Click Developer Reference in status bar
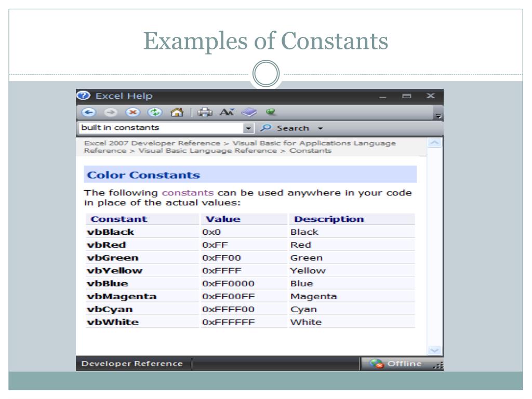This screenshot has width=532, height=399. click(132, 364)
